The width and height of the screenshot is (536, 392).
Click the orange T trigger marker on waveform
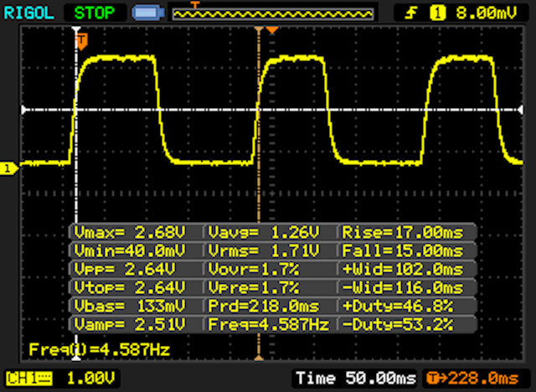[x=82, y=41]
